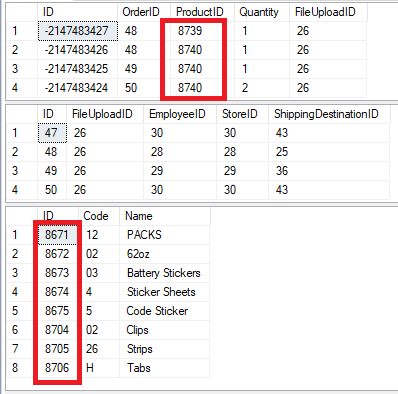This screenshot has height=394, width=398.
Task: Select OrderID cell 49 in the top grid
Action: (x=144, y=69)
